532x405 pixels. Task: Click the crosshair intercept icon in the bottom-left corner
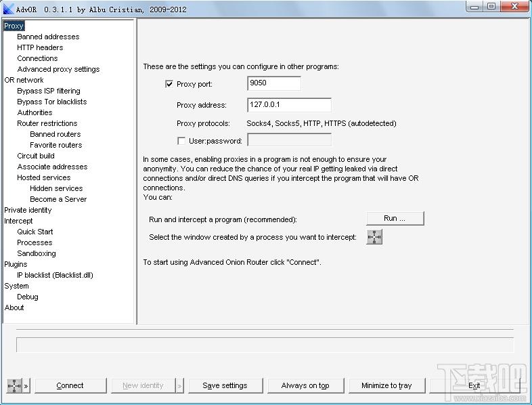point(14,385)
